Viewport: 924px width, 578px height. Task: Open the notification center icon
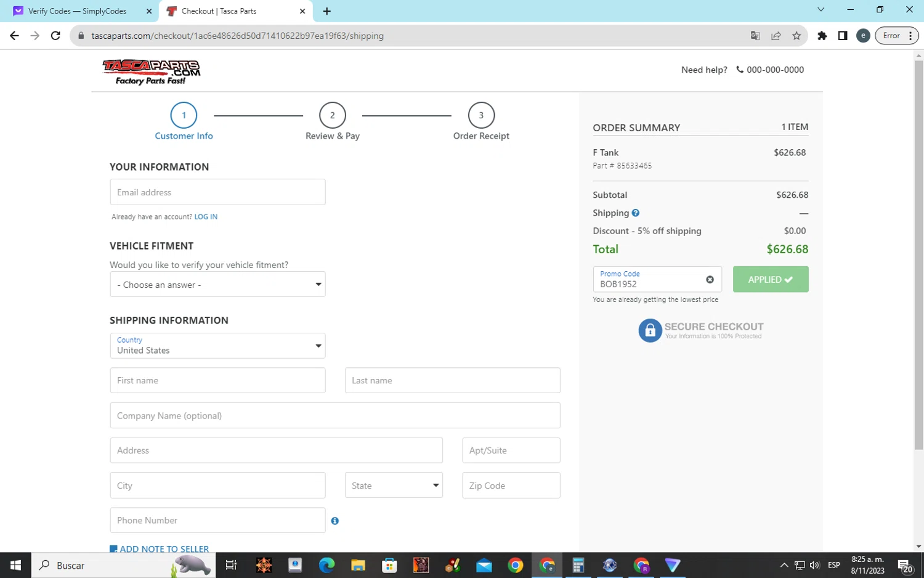click(905, 566)
